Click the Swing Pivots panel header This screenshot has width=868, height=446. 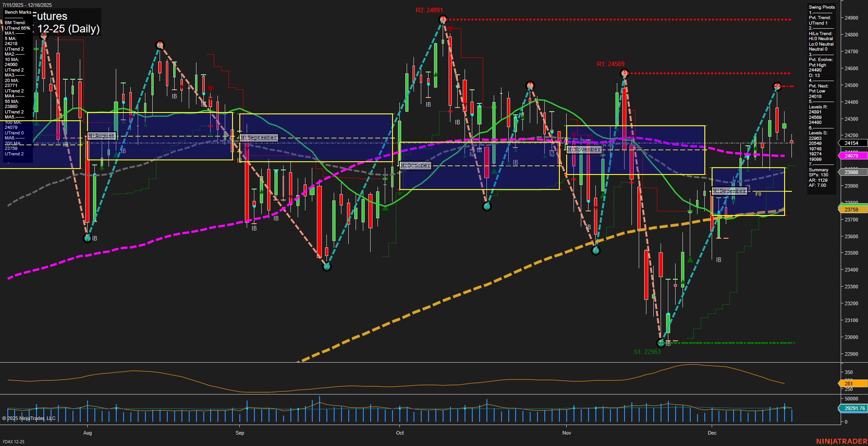pyautogui.click(x=821, y=7)
